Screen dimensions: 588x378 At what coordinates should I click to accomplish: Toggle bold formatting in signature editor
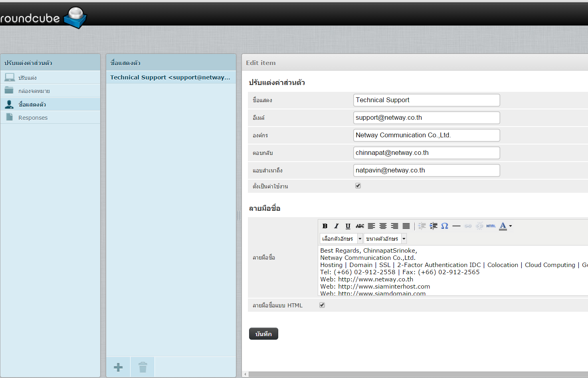[x=325, y=226]
